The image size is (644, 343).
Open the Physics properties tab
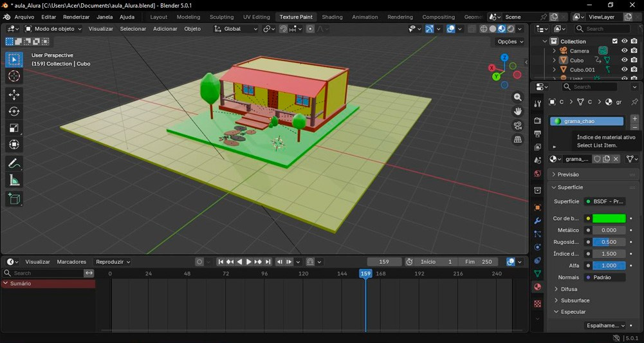[x=538, y=247]
